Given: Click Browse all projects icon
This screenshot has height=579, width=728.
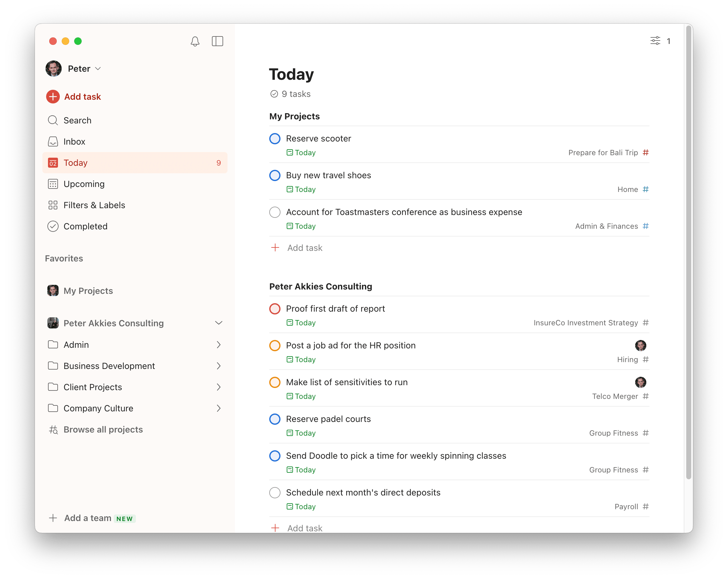Looking at the screenshot, I should (x=53, y=429).
